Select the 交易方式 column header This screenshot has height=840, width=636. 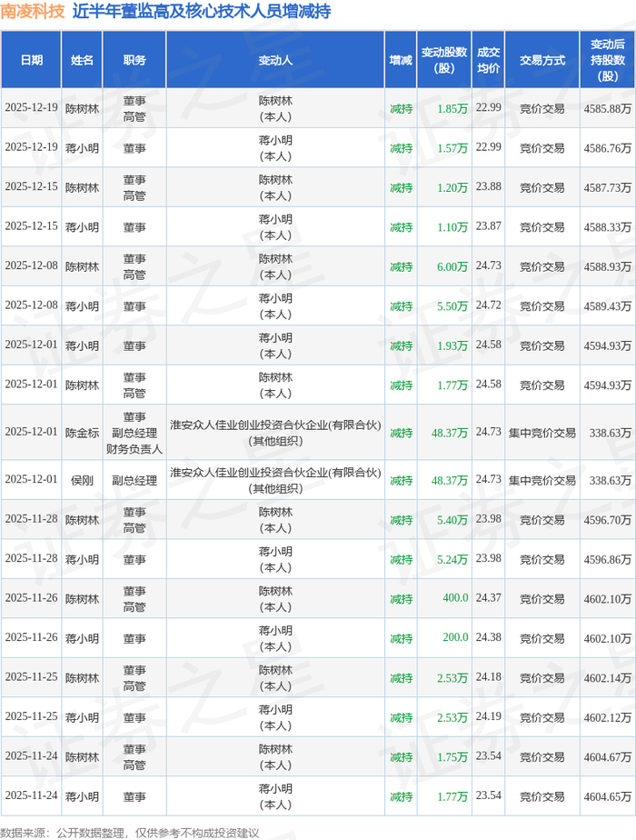[x=542, y=60]
